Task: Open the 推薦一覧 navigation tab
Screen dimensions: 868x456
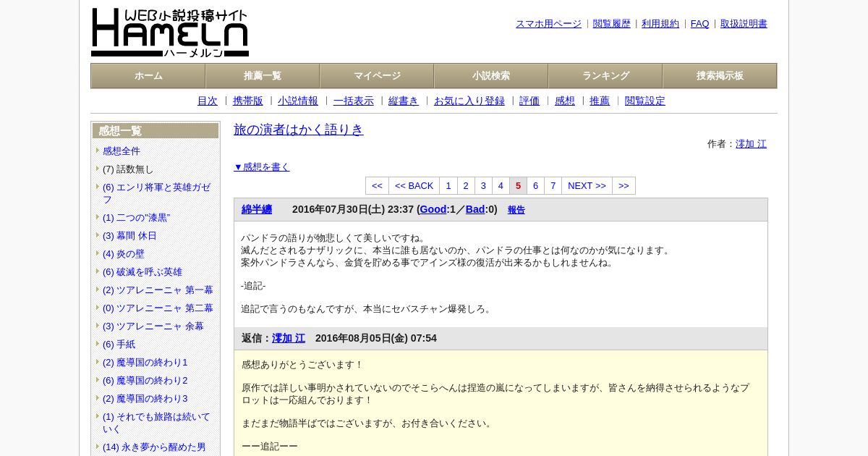Action: pos(263,76)
